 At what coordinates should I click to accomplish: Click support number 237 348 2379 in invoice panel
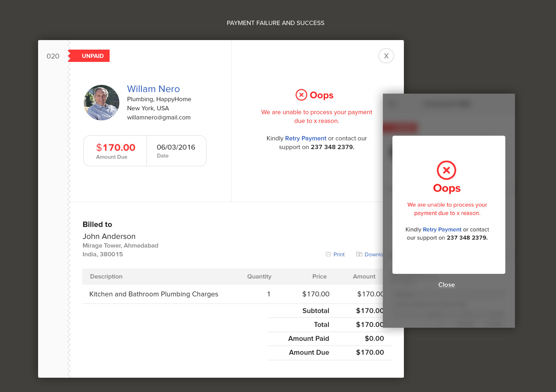332,147
